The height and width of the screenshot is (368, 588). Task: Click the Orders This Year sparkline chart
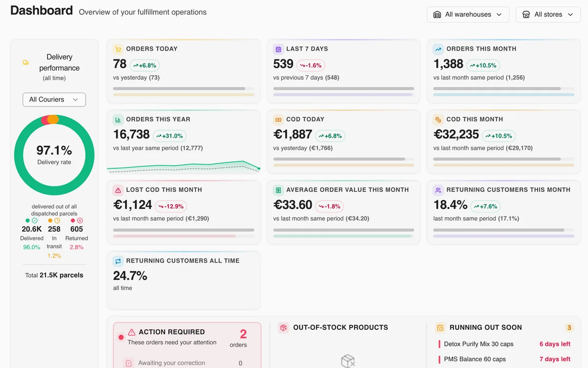point(184,167)
